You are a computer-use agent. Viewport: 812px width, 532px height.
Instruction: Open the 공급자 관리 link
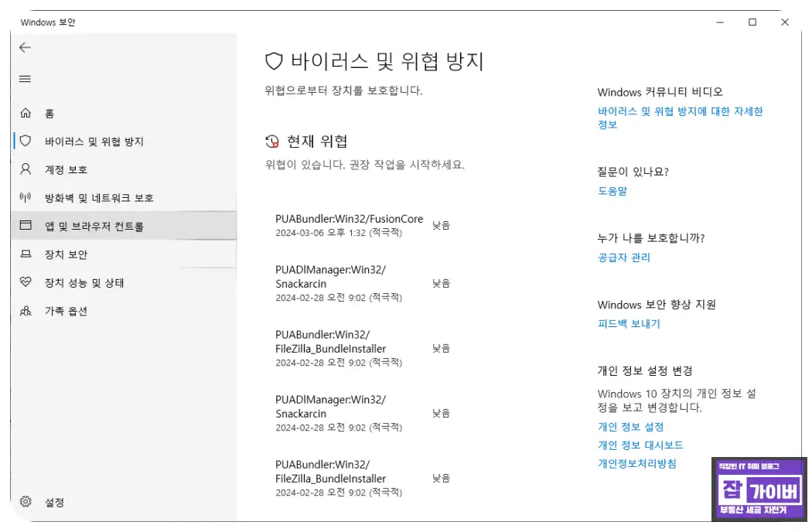[624, 257]
